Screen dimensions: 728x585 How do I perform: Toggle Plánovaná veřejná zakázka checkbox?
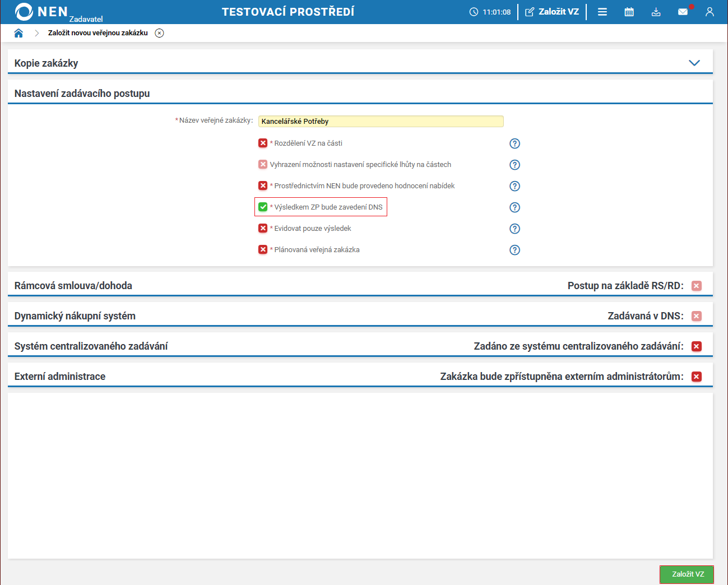[263, 250]
